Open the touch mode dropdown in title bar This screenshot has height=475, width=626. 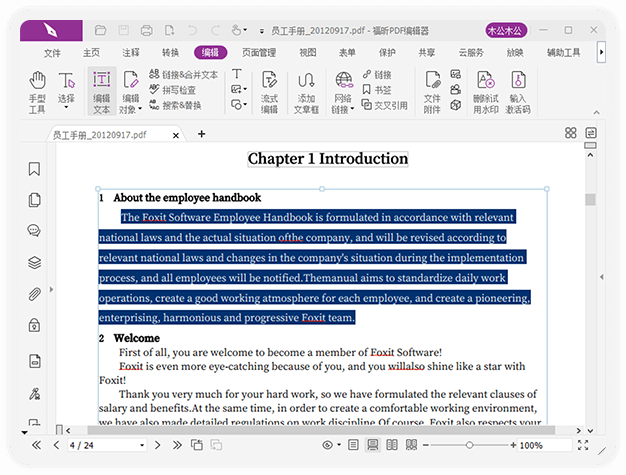[x=245, y=30]
